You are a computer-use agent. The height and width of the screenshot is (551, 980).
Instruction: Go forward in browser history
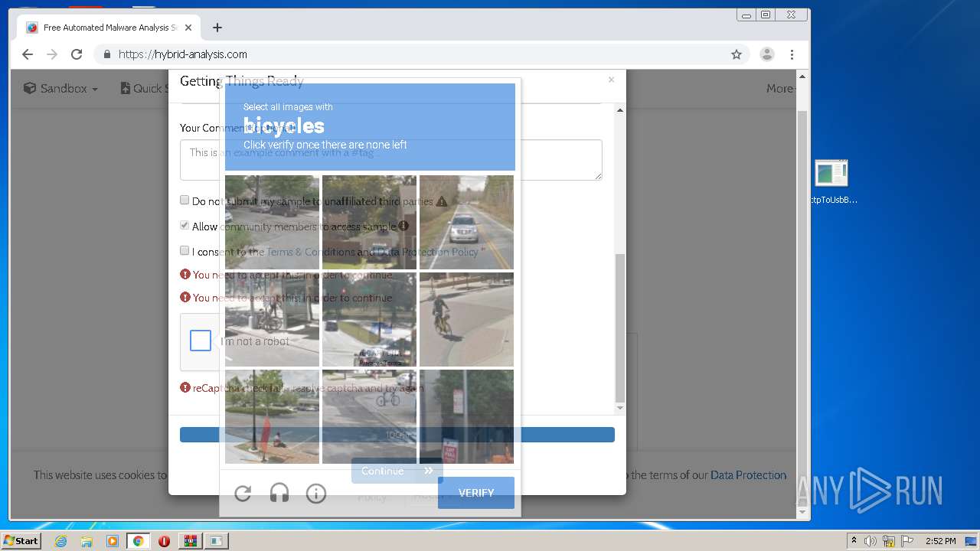[x=52, y=54]
